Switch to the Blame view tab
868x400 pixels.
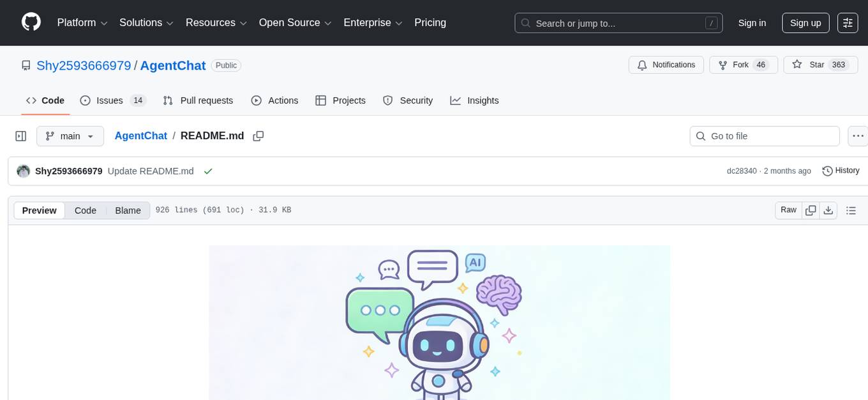coord(128,210)
